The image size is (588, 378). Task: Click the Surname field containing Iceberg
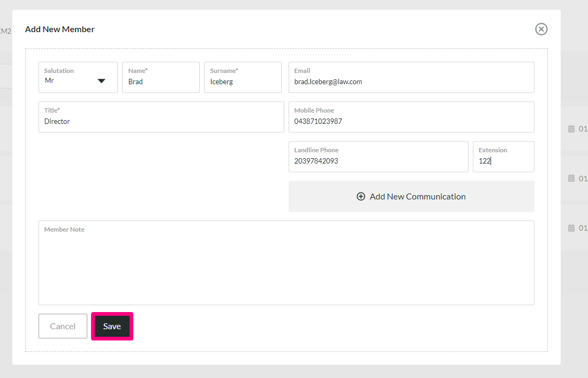(243, 77)
